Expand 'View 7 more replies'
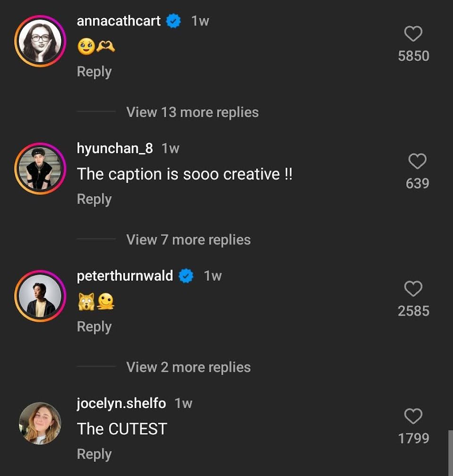This screenshot has width=453, height=476. 188,240
